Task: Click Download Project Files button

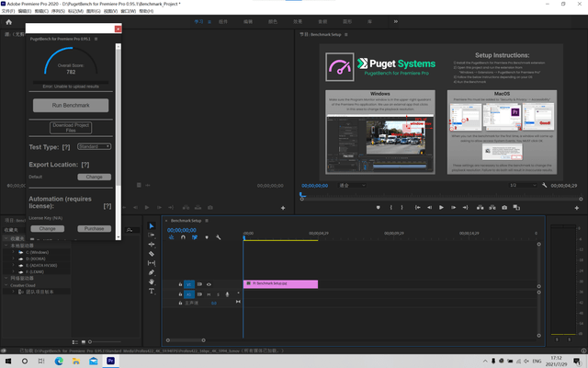Action: click(x=71, y=128)
